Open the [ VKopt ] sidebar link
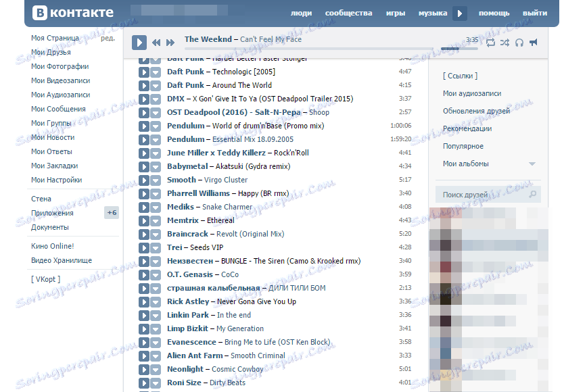 (46, 279)
